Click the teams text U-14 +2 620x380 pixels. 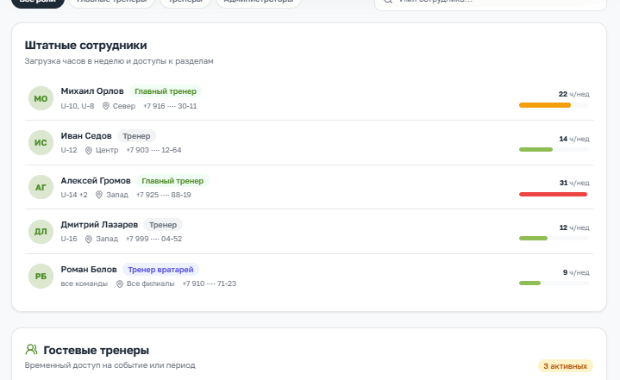coord(74,195)
